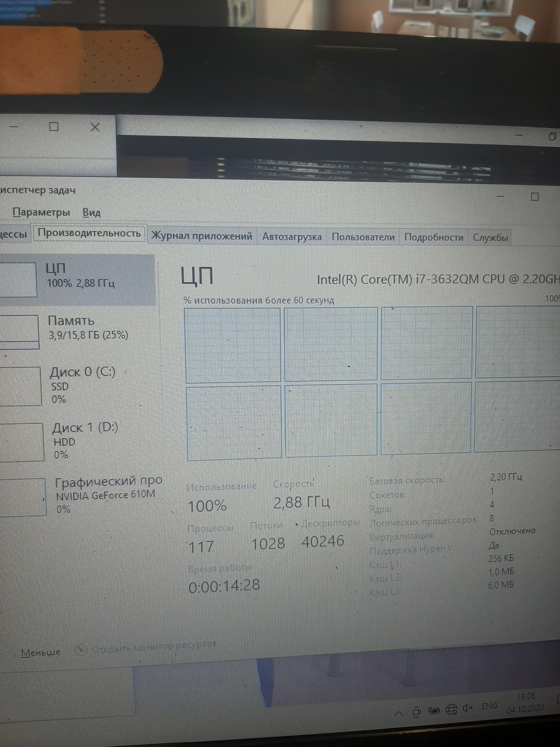560x747 pixels.
Task: Click the % использования более 60 секунд label
Action: point(259,300)
